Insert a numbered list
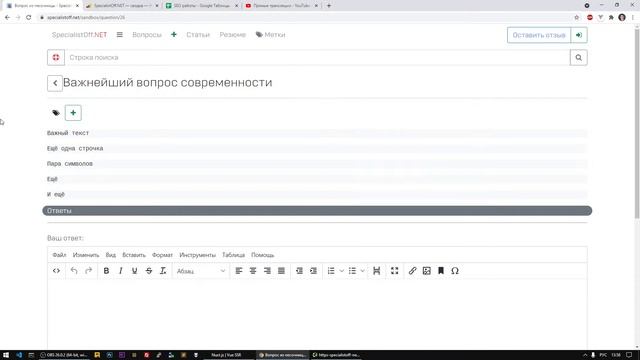 pos(331,271)
